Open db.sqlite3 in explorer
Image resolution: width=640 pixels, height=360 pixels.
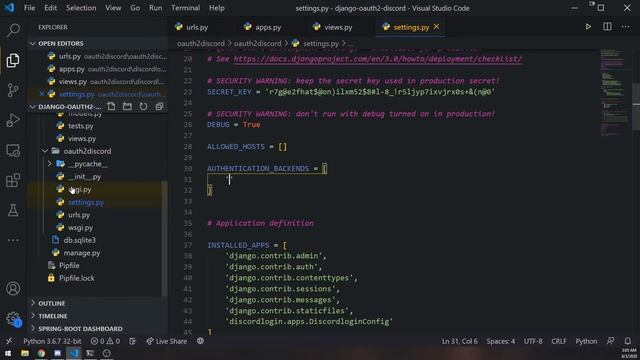coord(80,240)
